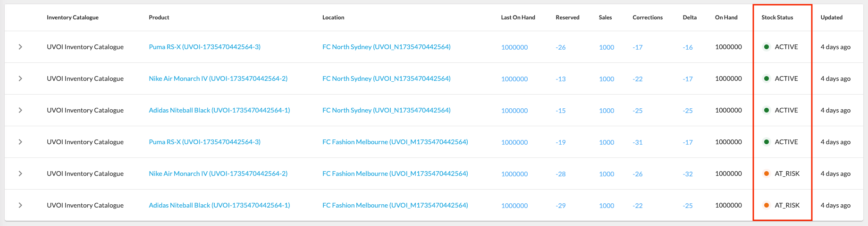Viewport: 868px width, 226px height.
Task: Expand the Puma RS-X Fashion Melbourne row
Action: (x=20, y=142)
